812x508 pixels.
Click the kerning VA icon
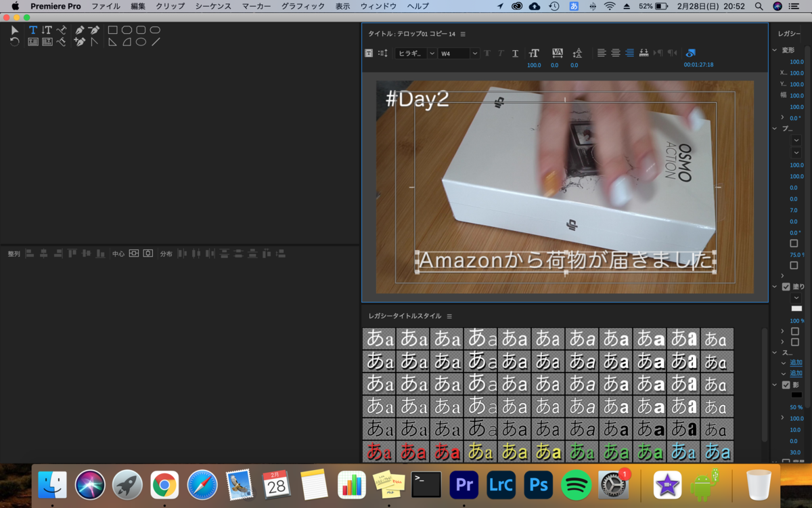tap(558, 53)
